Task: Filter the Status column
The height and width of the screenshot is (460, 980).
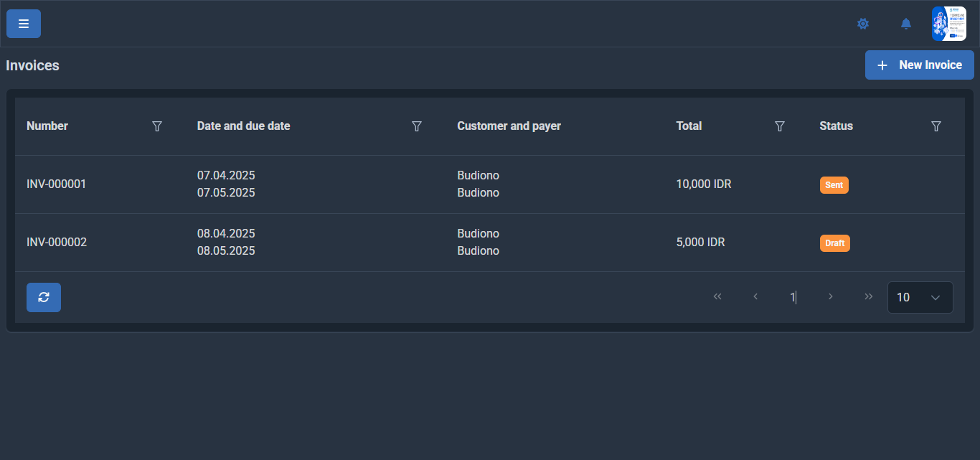Action: pyautogui.click(x=936, y=126)
